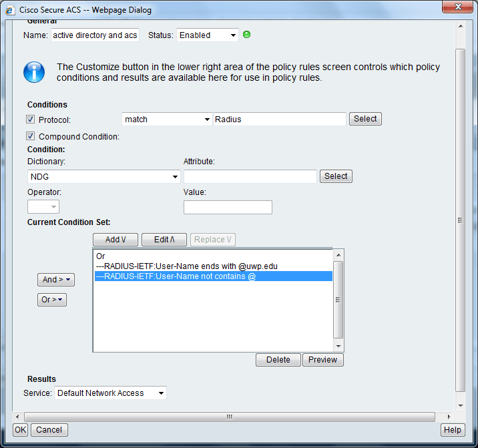Click the blue information icon

click(34, 72)
